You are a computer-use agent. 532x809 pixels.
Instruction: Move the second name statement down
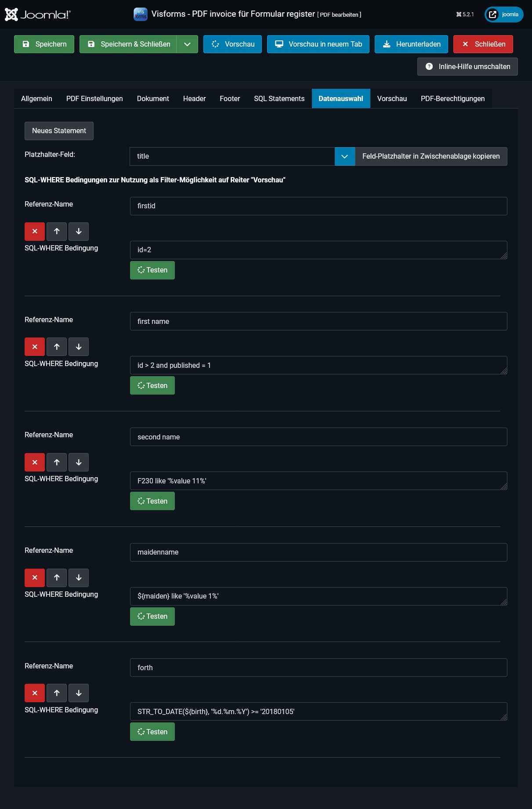79,462
